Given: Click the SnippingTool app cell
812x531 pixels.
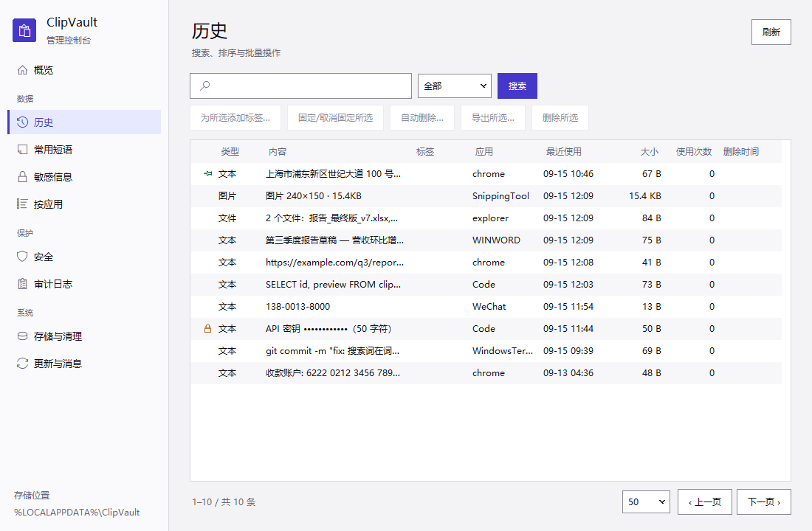Looking at the screenshot, I should coord(500,196).
